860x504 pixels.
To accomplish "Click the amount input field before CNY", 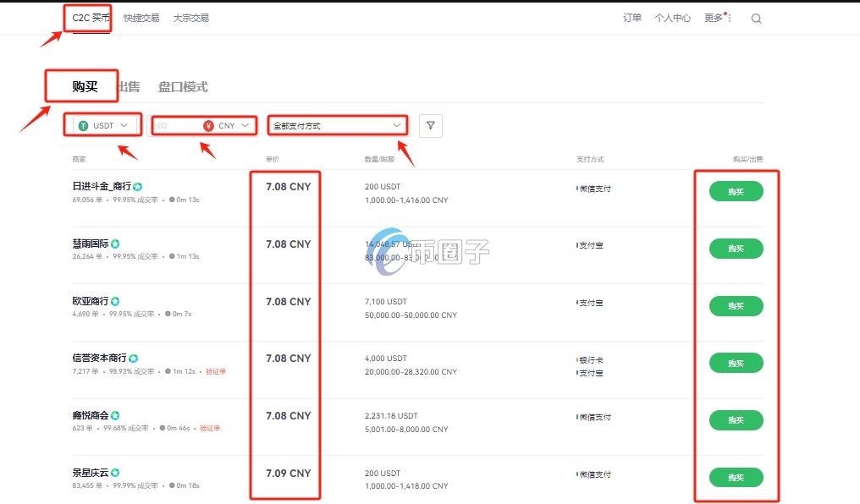I will pyautogui.click(x=174, y=126).
